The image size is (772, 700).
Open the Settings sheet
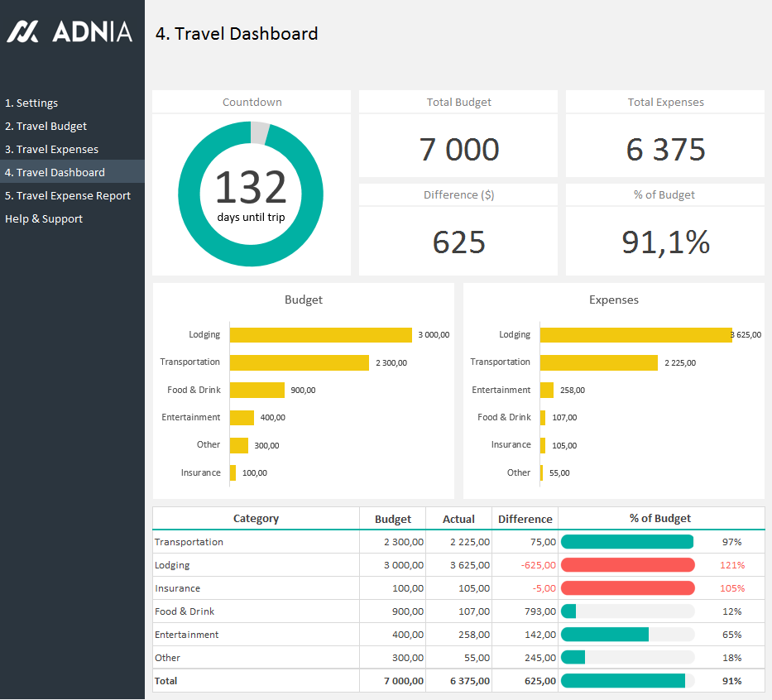click(x=31, y=103)
